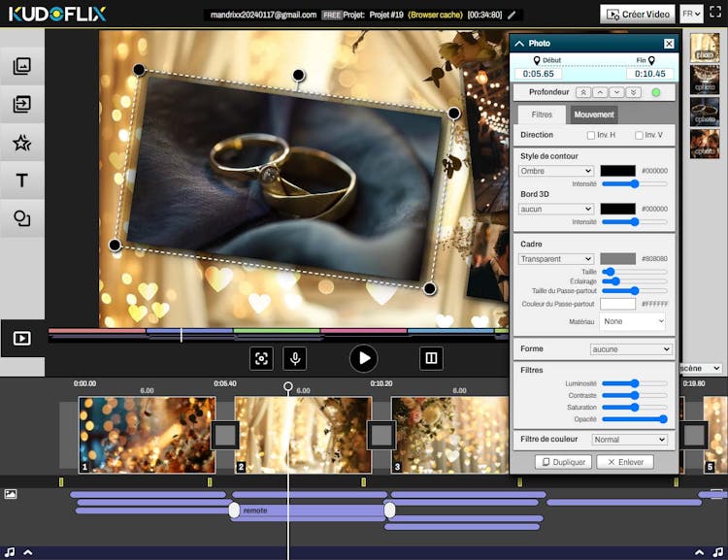Expand the Filtre de couleur dropdown
The height and width of the screenshot is (560, 728).
click(629, 440)
